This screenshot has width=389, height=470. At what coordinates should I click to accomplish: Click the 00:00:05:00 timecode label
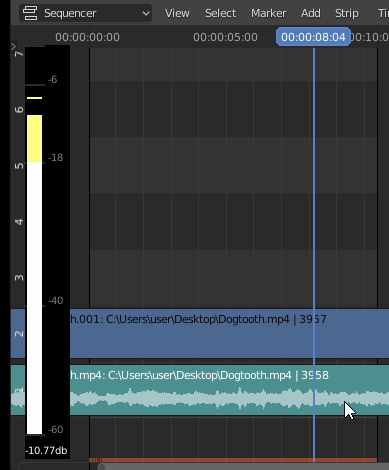225,37
